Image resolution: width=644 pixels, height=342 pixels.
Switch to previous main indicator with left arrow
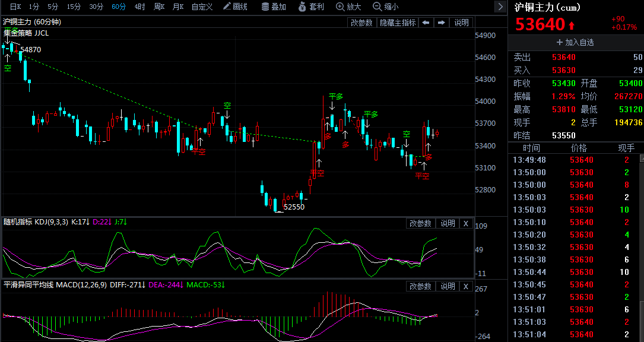(426, 23)
